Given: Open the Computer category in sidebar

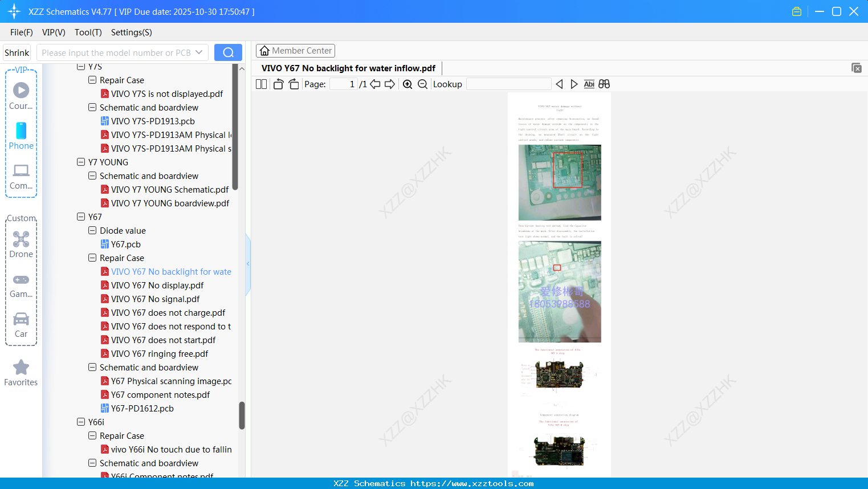Looking at the screenshot, I should pyautogui.click(x=21, y=177).
